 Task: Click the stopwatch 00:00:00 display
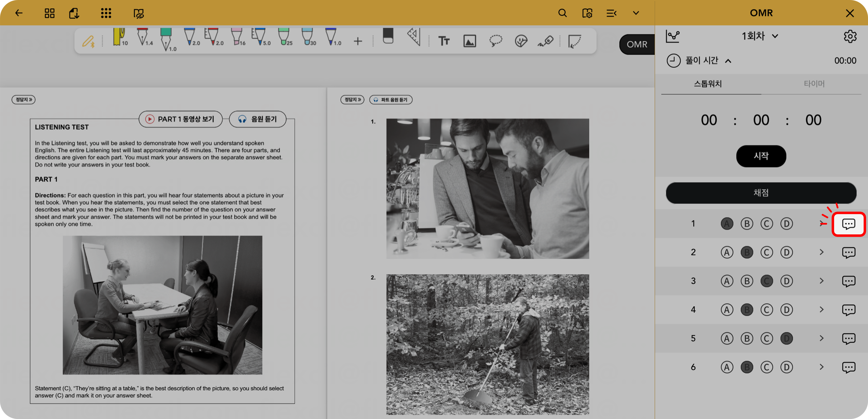(761, 120)
